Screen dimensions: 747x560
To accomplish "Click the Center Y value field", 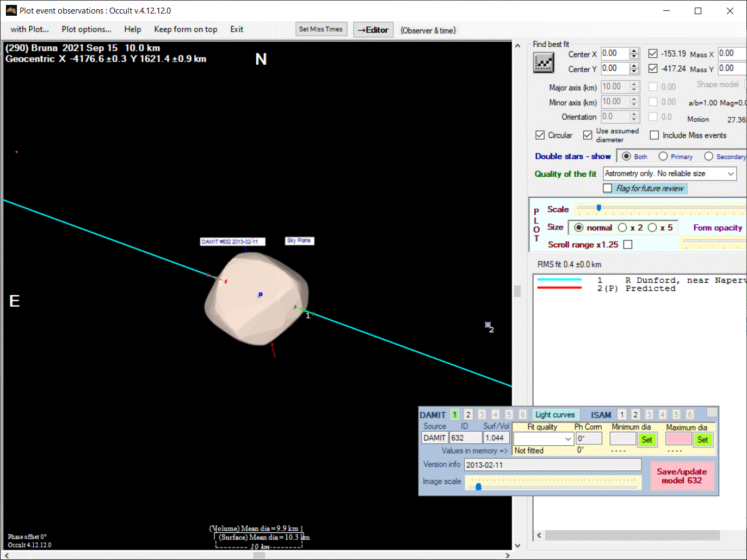I will [615, 69].
